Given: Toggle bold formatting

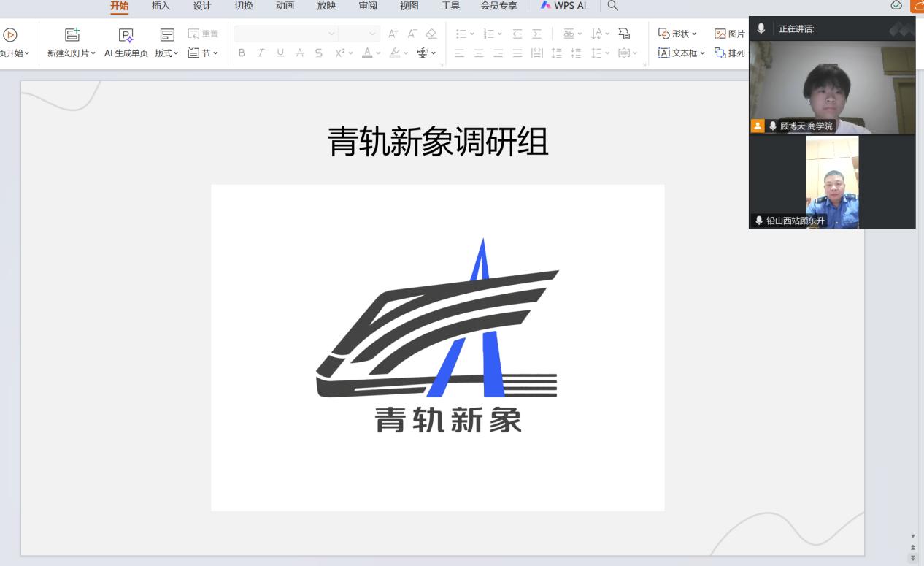Looking at the screenshot, I should point(242,53).
